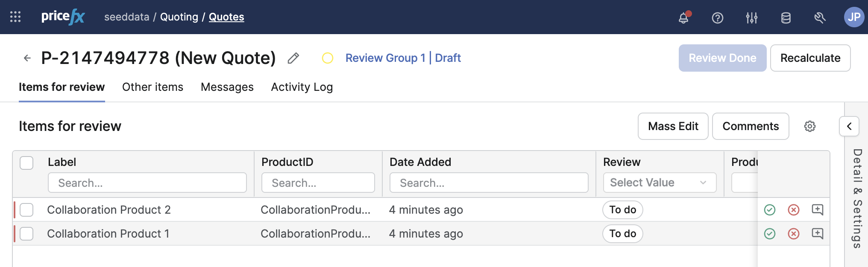Open the JP user avatar menu
The width and height of the screenshot is (868, 267).
click(x=854, y=17)
